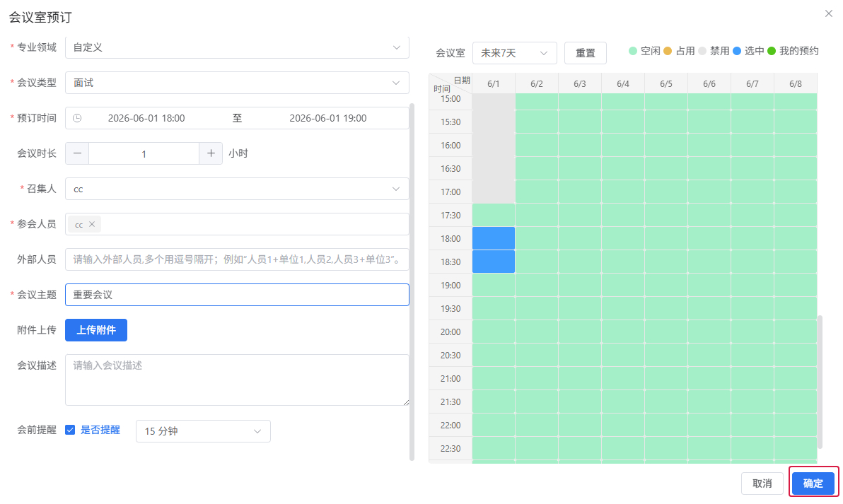Click the 取消 button
The image size is (843, 504).
[762, 484]
